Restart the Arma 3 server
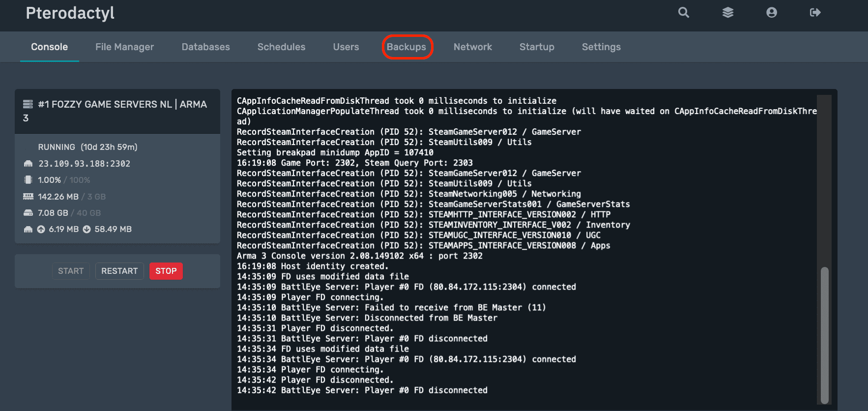868x411 pixels. click(x=119, y=271)
